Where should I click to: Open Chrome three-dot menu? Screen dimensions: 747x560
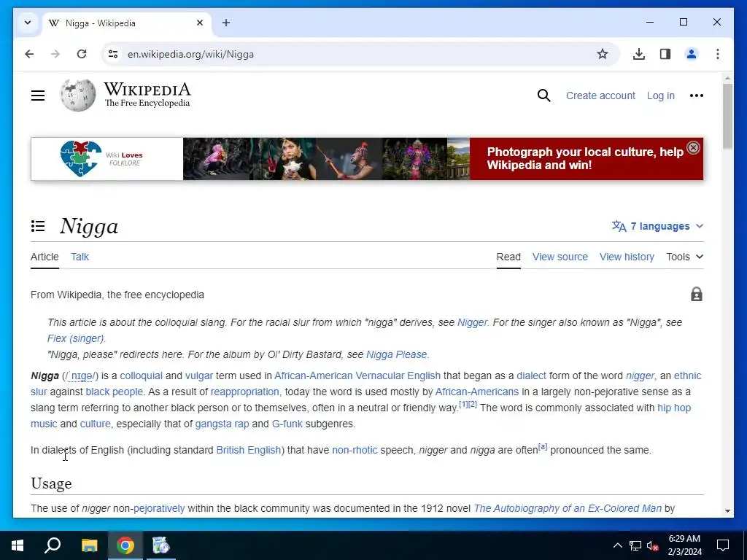718,54
